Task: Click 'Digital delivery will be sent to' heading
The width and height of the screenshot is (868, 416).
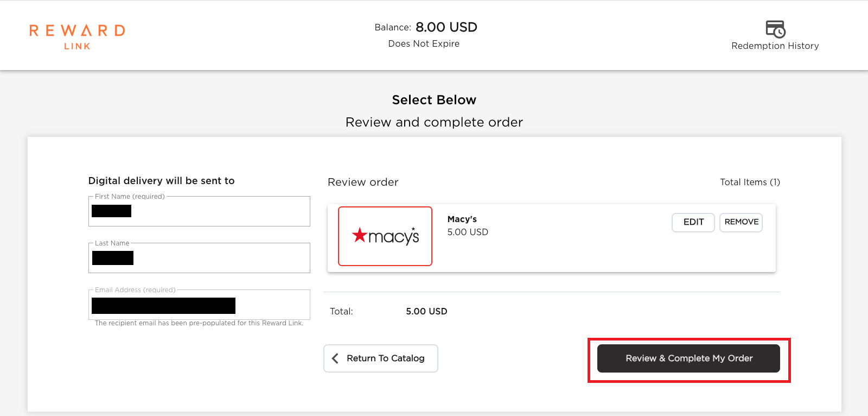Action: pos(162,181)
